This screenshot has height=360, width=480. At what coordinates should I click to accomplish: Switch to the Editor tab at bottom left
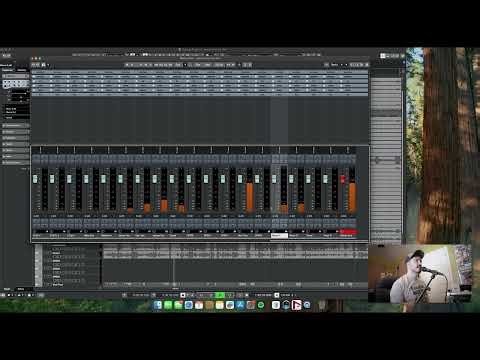21,289
